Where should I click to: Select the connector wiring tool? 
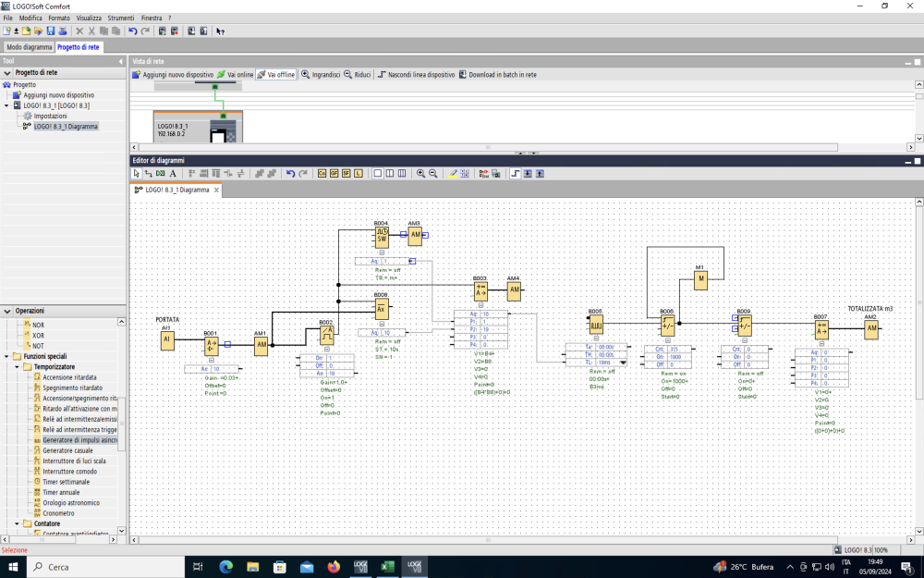pos(148,173)
